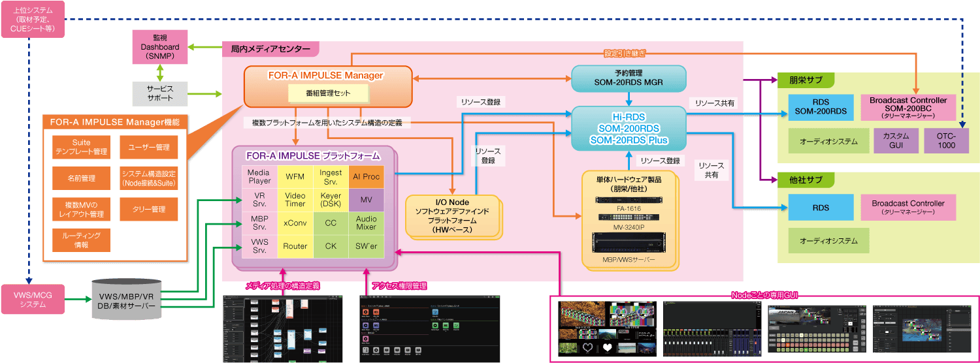Select the 監視 Dashboard (SNMP) box
This screenshot has width=980, height=363.
[x=160, y=47]
